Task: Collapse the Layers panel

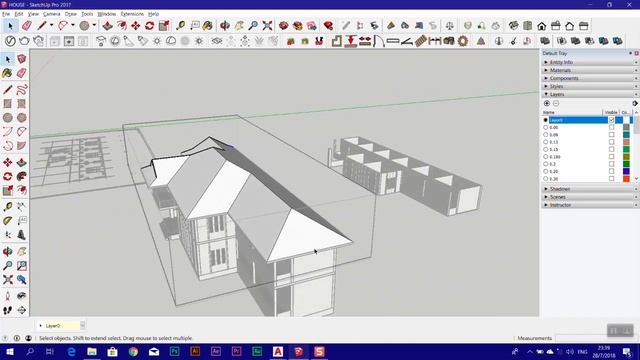Action: (x=590, y=94)
